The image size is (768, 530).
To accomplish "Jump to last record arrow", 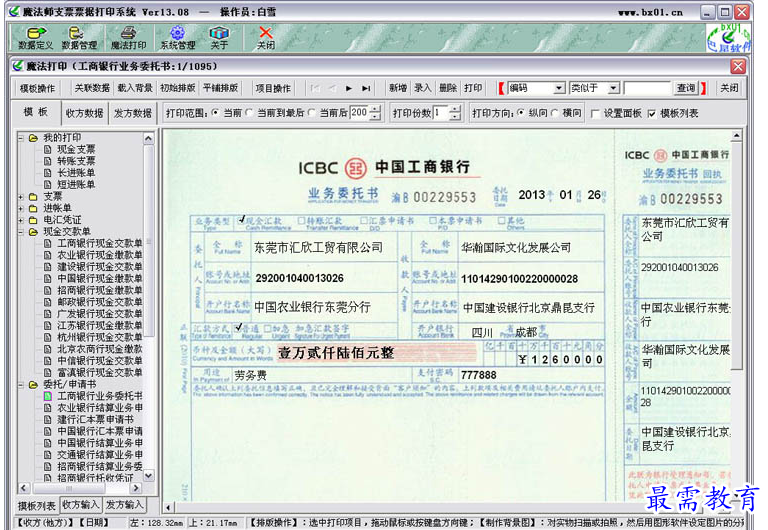I will coord(365,88).
